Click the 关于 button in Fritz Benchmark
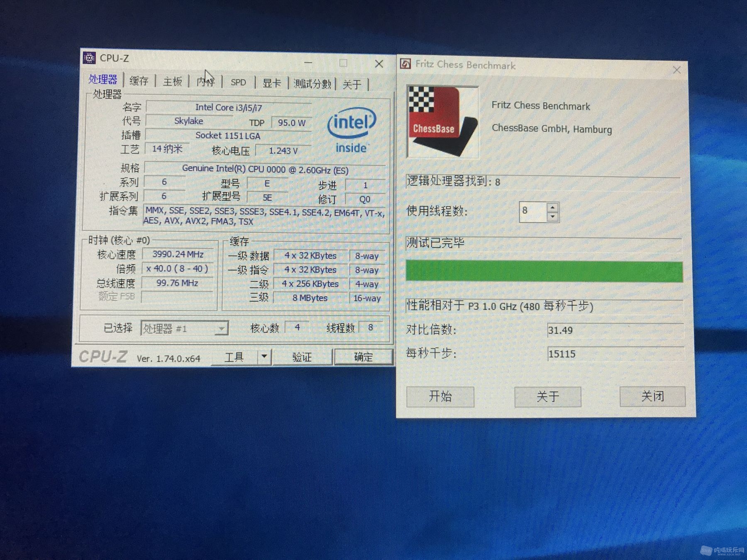This screenshot has width=747, height=560. tap(548, 397)
